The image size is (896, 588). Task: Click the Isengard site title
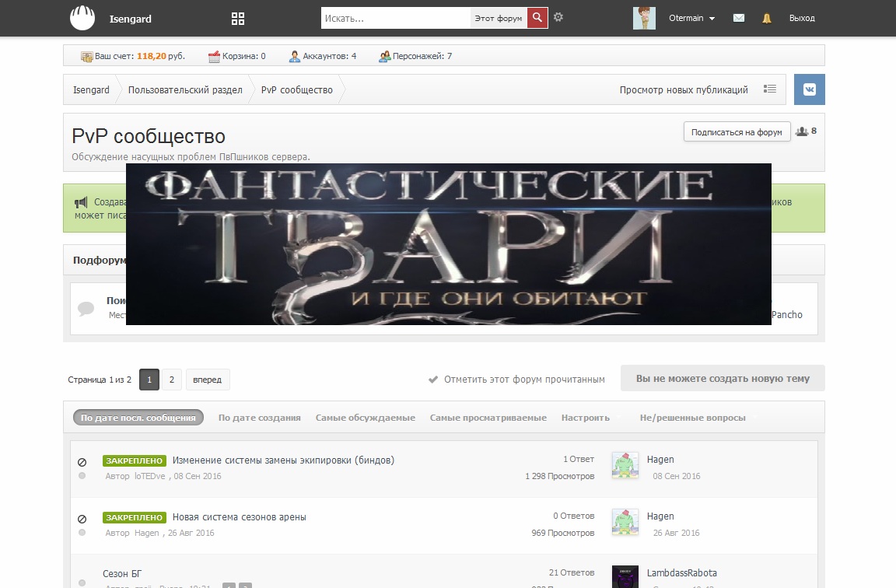coord(131,19)
